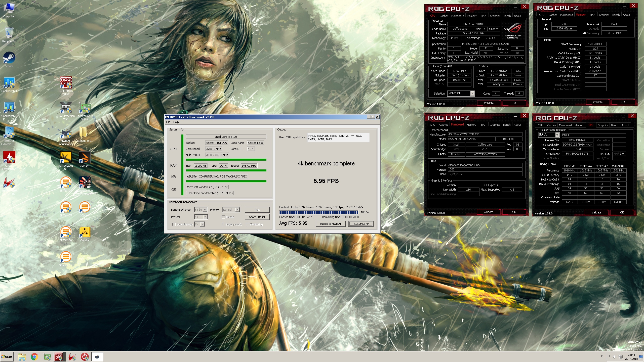Open Intel Extreme Tuning shortcut
This screenshot has width=644, height=362.
click(9, 136)
